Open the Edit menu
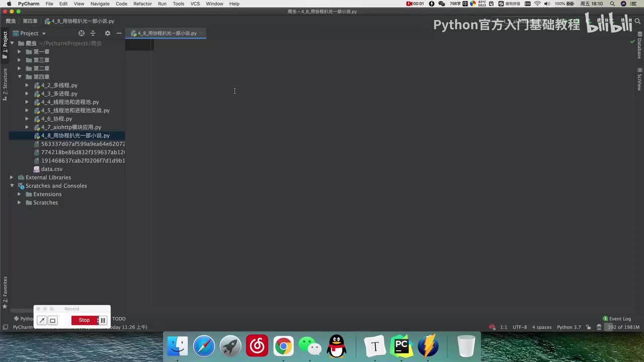The height and width of the screenshot is (362, 644). pyautogui.click(x=63, y=4)
